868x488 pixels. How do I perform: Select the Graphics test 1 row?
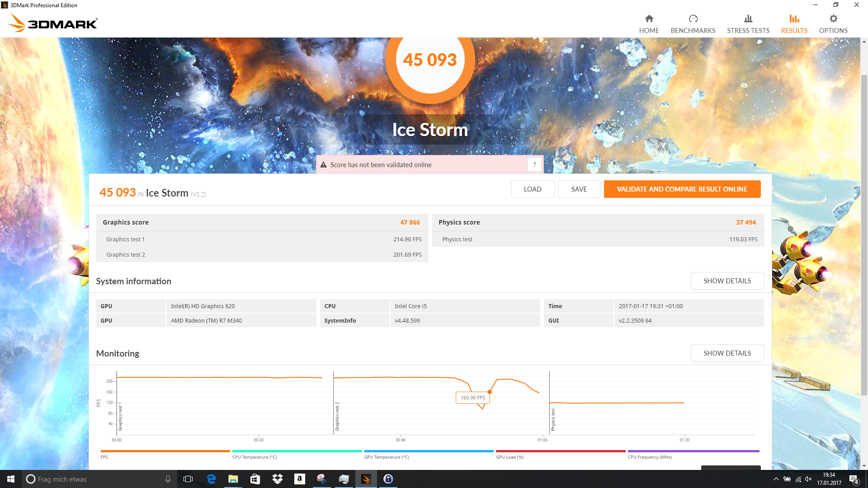[x=262, y=239]
